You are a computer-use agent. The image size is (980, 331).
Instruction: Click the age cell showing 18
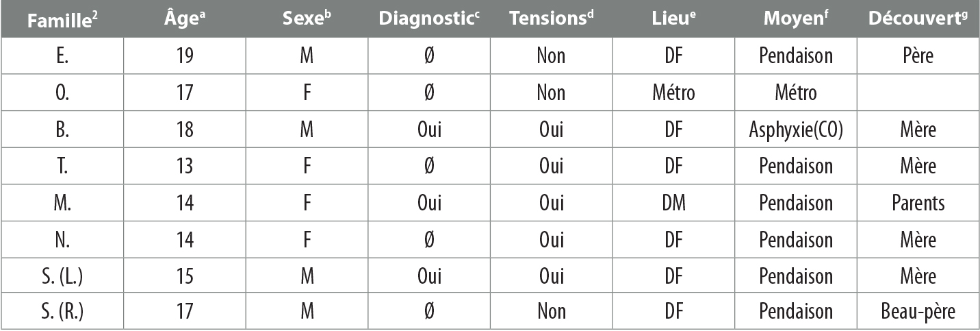pos(184,130)
